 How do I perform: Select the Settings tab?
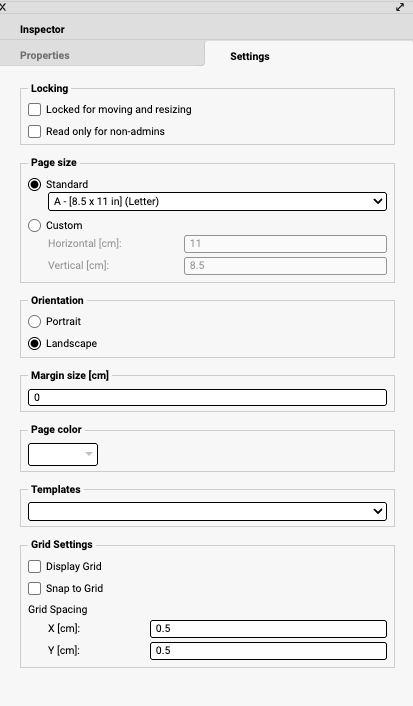tap(250, 56)
